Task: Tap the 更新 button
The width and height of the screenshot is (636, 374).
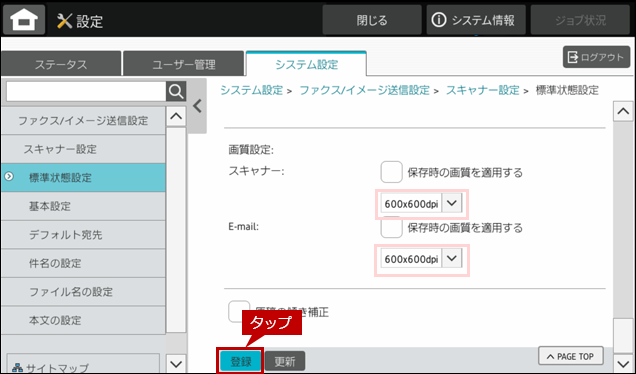Action: (x=285, y=361)
